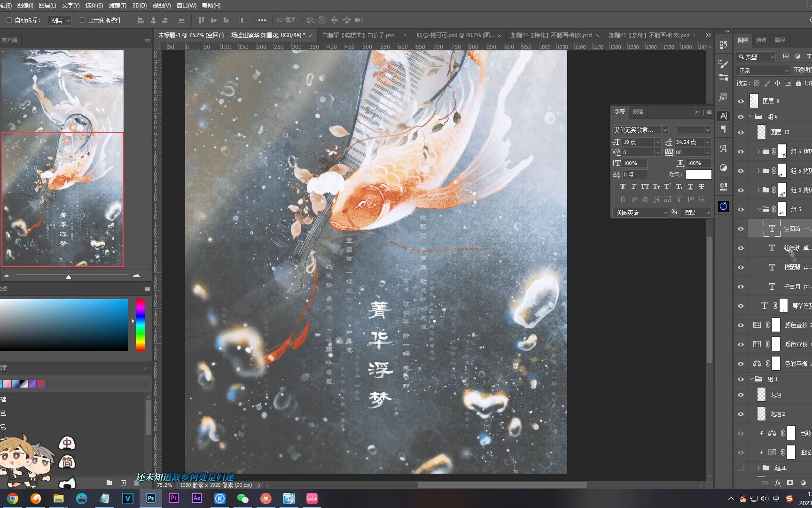Hide the 图层 13 layer
Image resolution: width=812 pixels, height=508 pixels.
tap(741, 132)
